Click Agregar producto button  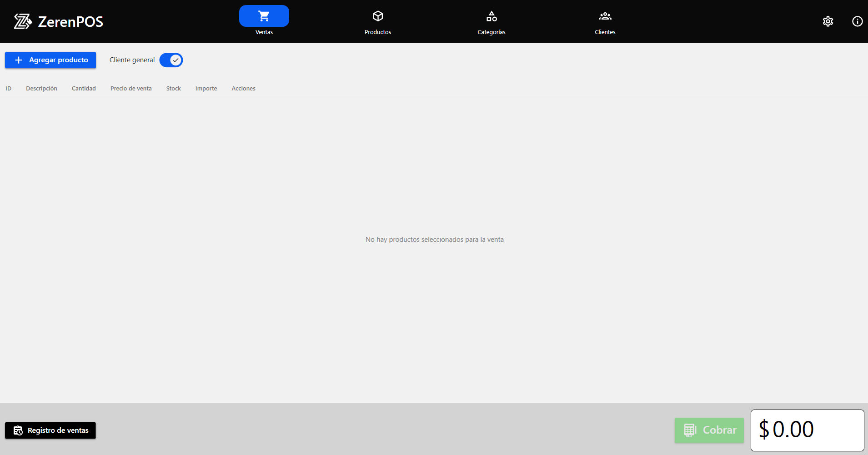click(x=50, y=60)
